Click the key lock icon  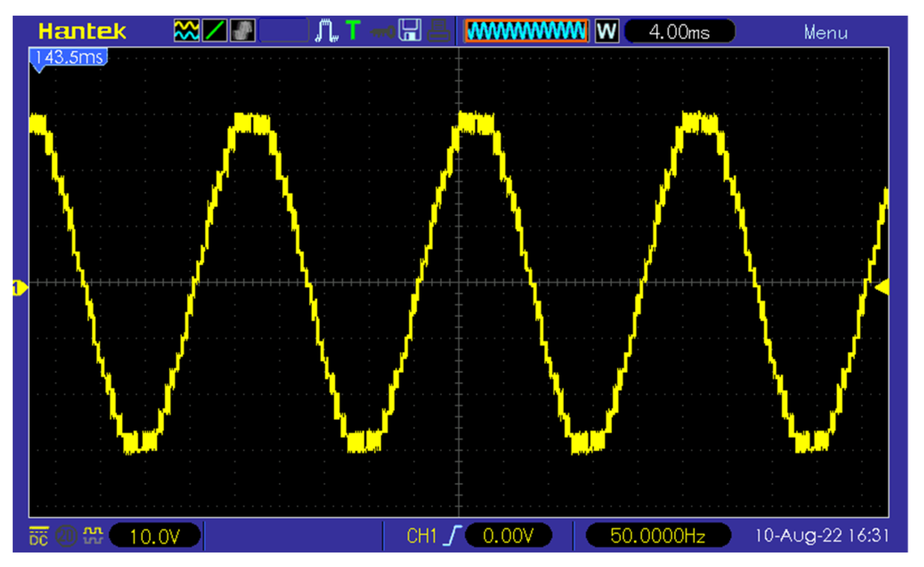click(382, 32)
